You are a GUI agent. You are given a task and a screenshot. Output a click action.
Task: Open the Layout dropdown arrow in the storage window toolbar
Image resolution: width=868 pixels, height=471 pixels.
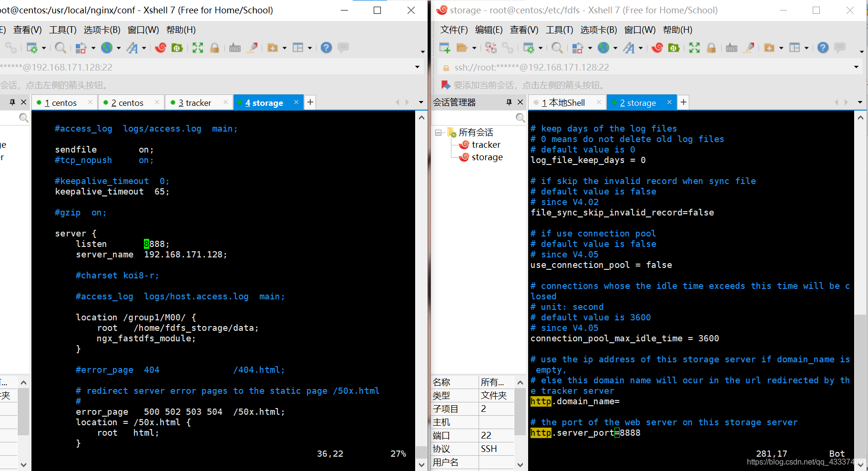pos(807,48)
